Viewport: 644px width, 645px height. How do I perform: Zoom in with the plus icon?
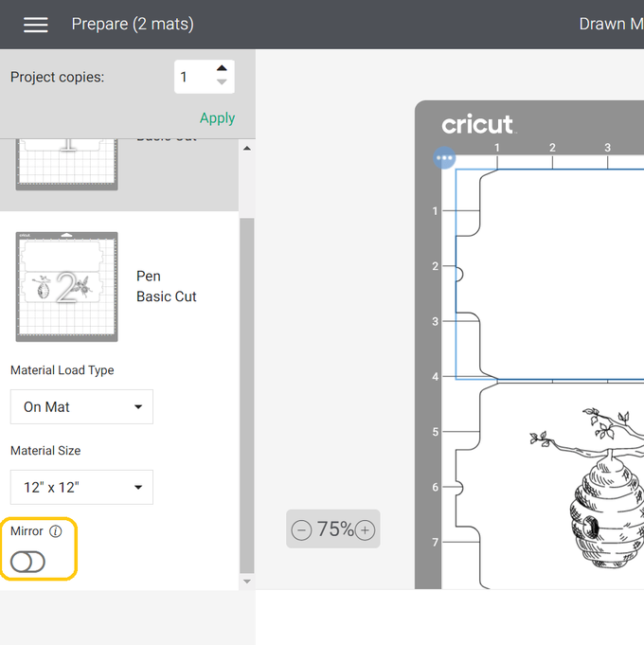click(365, 530)
